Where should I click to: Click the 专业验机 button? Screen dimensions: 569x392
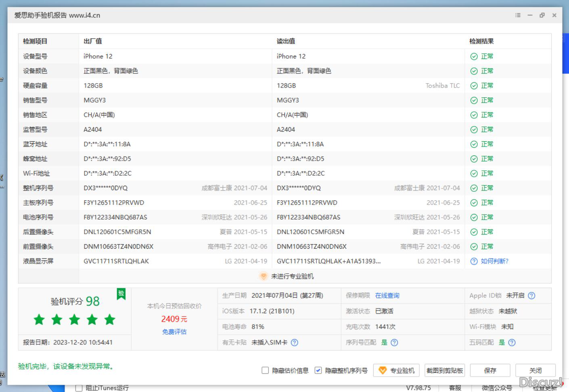tap(396, 370)
